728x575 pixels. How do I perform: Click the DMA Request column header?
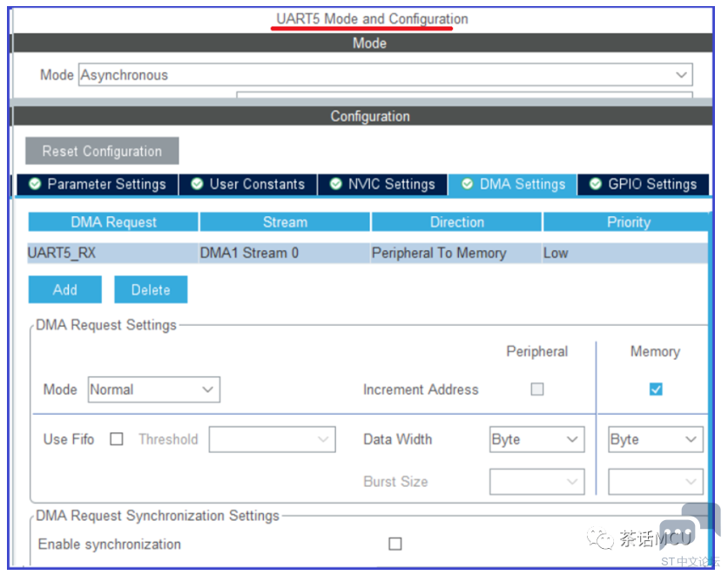tap(113, 222)
